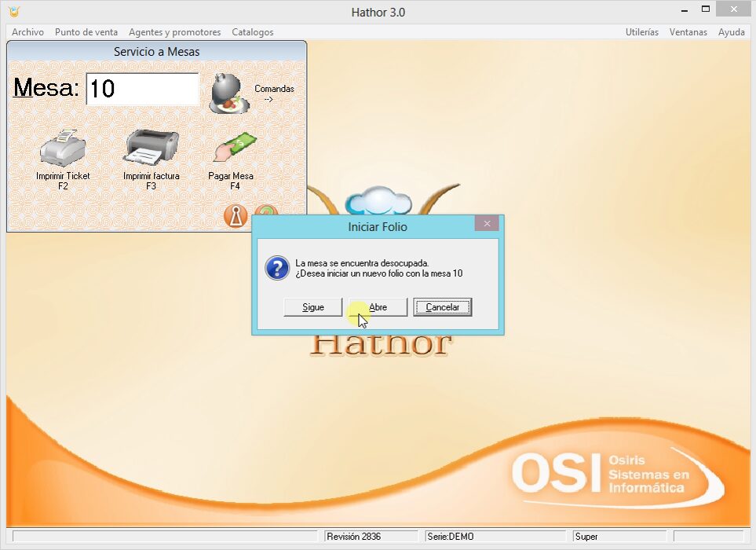Click the blue question mark dialog icon
Image resolution: width=756 pixels, height=550 pixels.
click(x=277, y=268)
